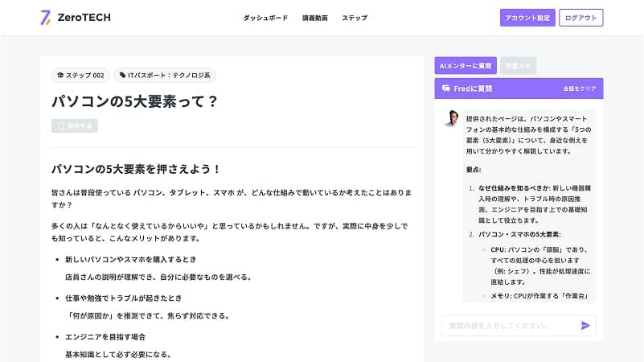Toggle the 保存する save button
This screenshot has width=644, height=362.
point(75,125)
